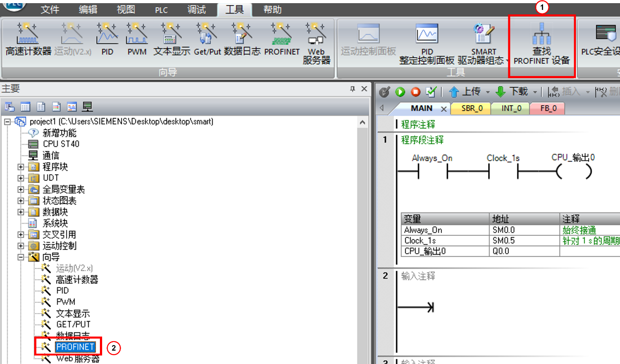Expand the 数据块 tree node

(21, 212)
